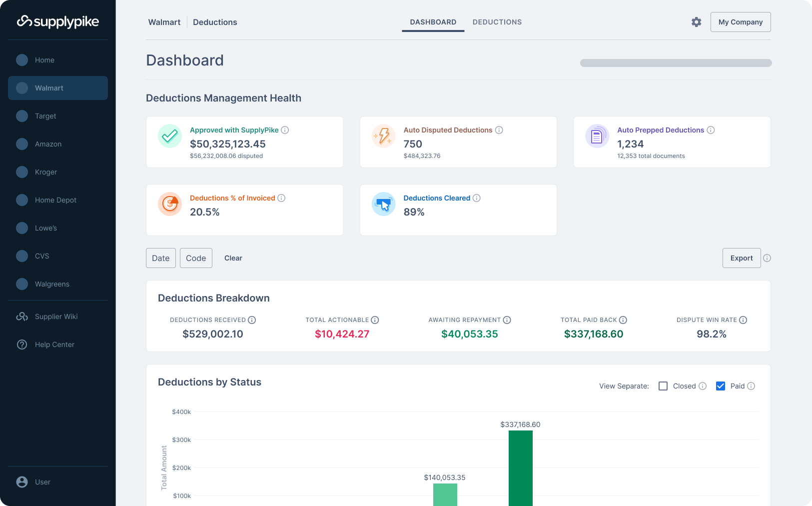Click the User avatar icon

(22, 482)
